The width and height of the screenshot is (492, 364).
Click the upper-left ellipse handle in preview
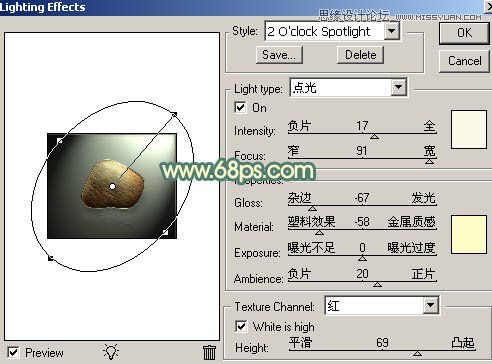60,141
